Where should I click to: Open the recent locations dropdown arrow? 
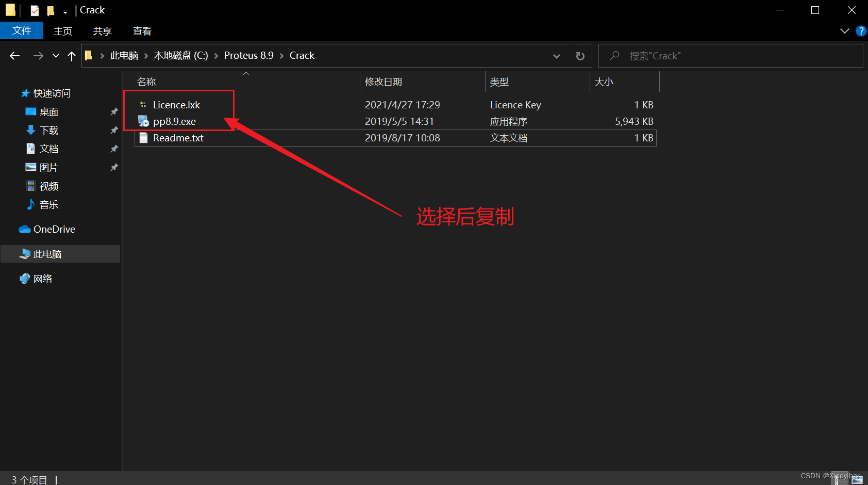(x=56, y=56)
